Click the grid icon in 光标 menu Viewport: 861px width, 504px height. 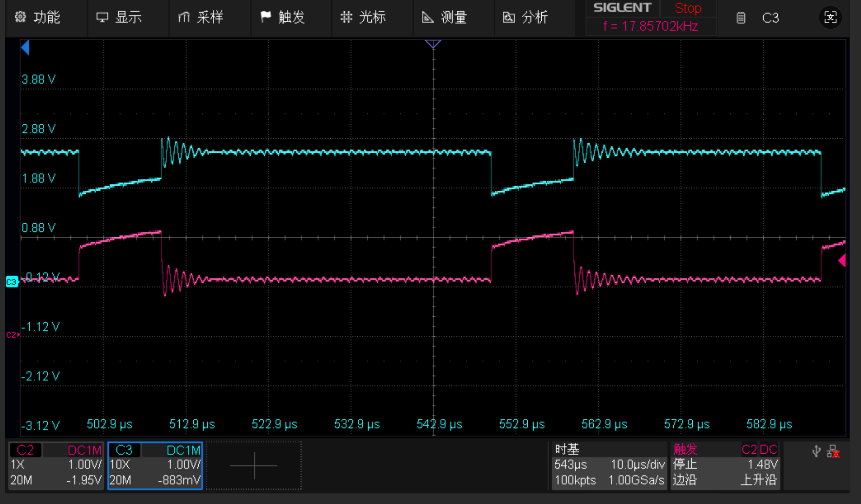click(x=346, y=17)
